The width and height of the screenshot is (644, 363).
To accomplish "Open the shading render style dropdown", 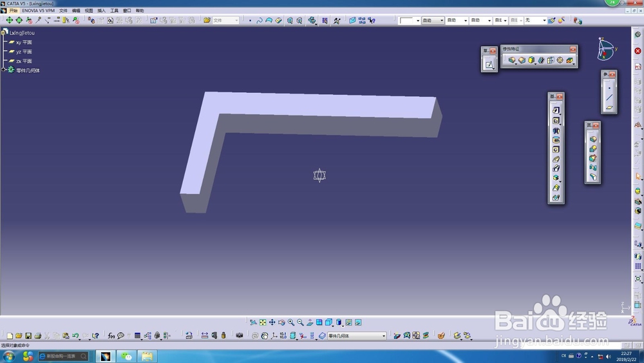I will pyautogui.click(x=339, y=322).
